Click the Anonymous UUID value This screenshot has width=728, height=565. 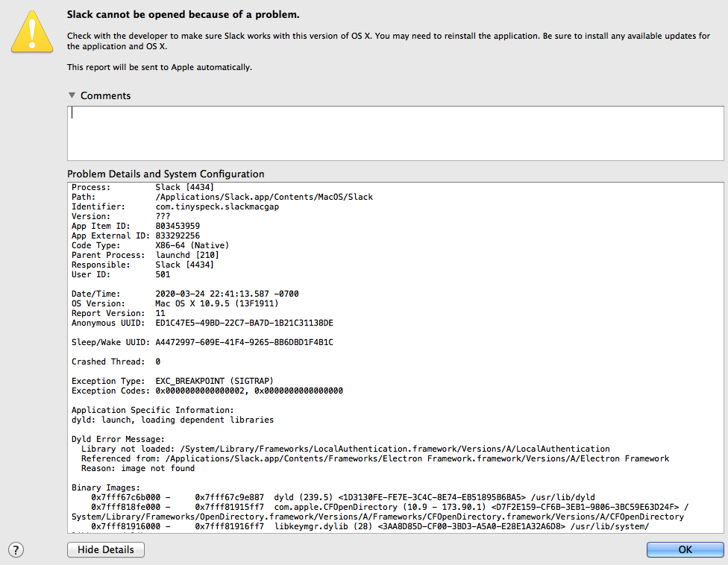(x=244, y=323)
